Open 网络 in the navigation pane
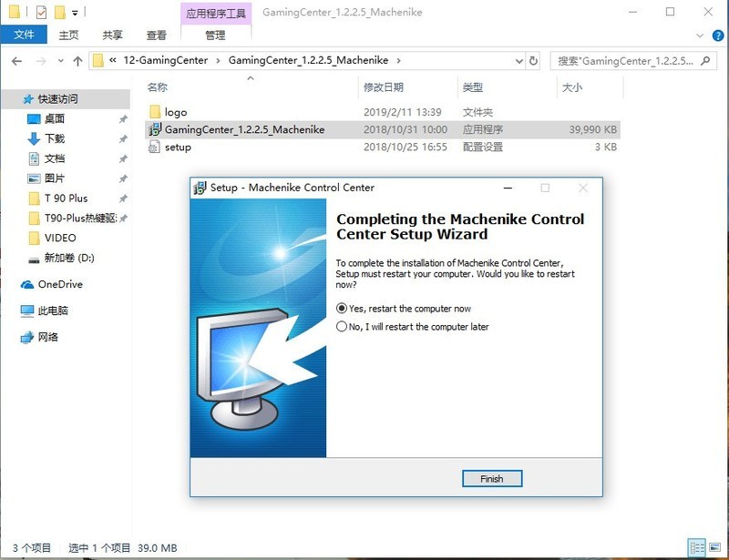Image resolution: width=729 pixels, height=560 pixels. (x=48, y=337)
